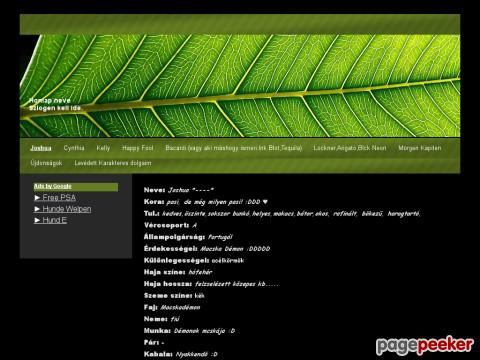Click the 'Neme:' line

pos(162,319)
